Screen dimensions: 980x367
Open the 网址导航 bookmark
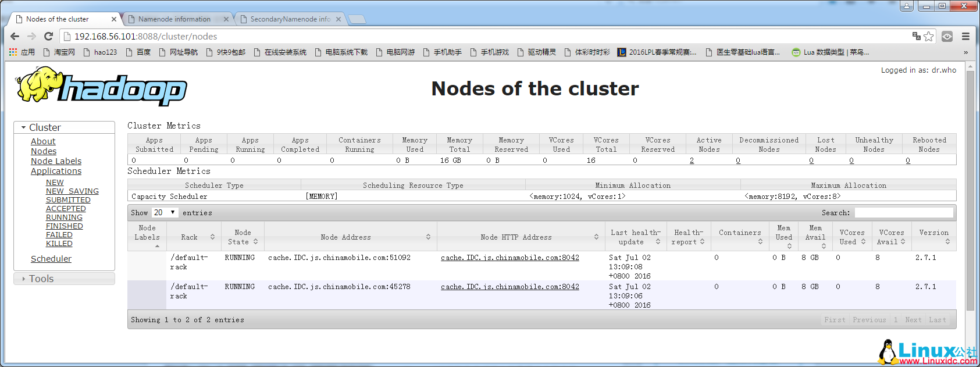coord(178,52)
